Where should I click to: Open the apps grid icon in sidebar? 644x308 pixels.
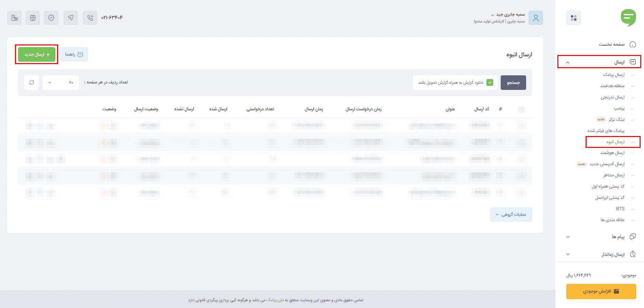(573, 18)
